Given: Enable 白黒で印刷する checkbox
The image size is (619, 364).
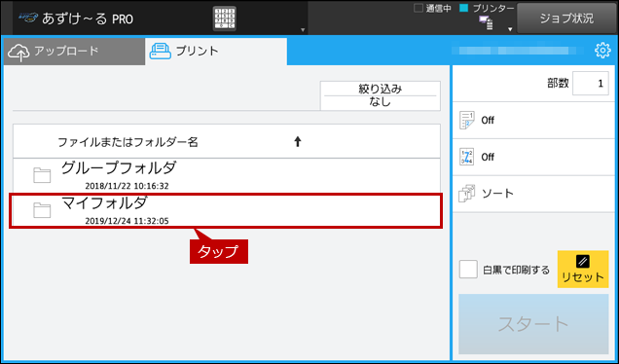Looking at the screenshot, I should [x=468, y=270].
